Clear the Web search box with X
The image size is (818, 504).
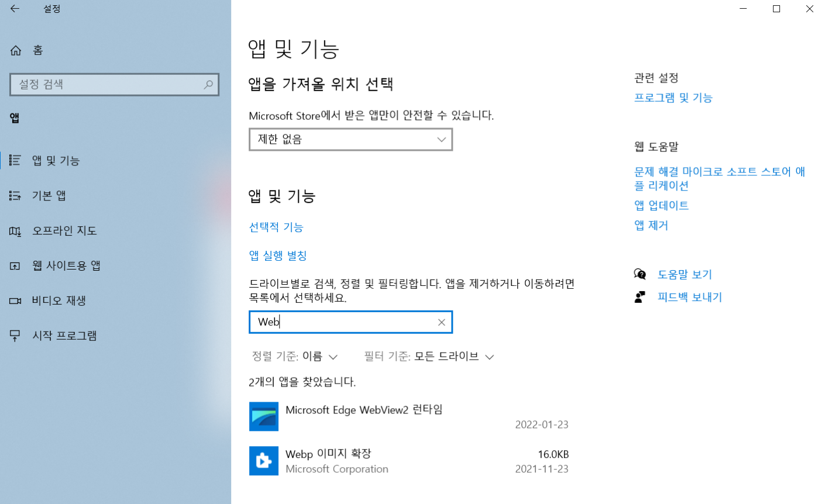[x=442, y=322]
